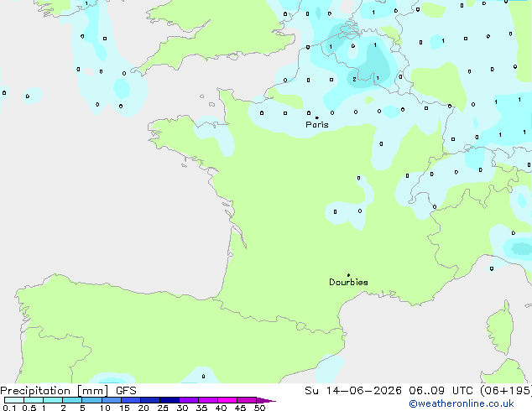Click the '(06+195)' forecast offset text
This screenshot has width=532, height=411.
tap(506, 391)
